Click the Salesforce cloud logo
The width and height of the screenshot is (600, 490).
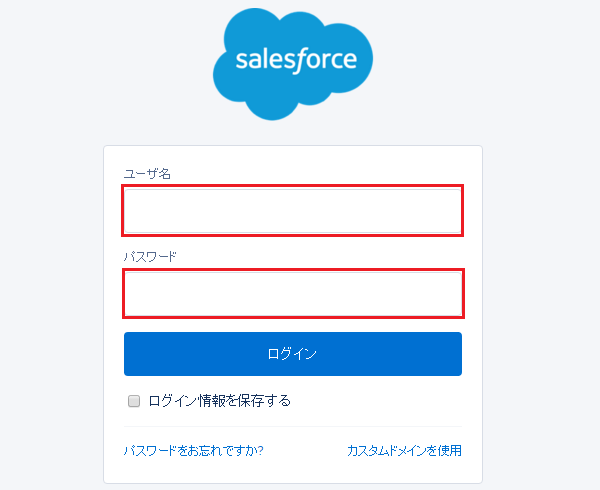point(293,64)
